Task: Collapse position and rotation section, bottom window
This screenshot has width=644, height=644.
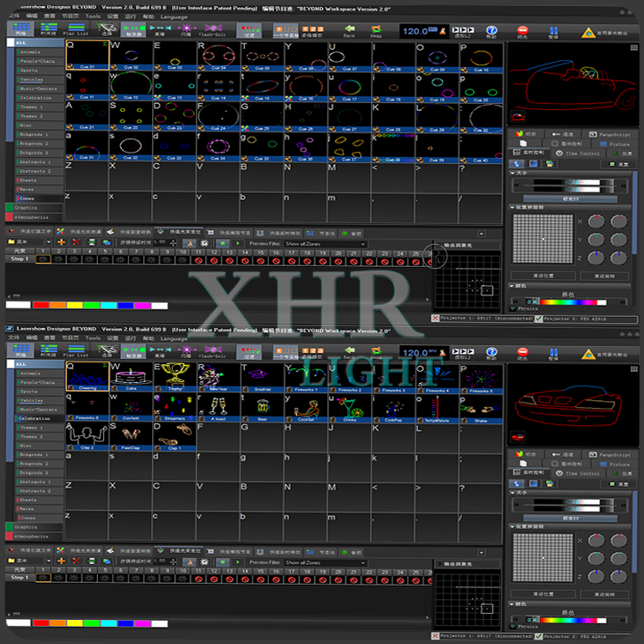Action: pyautogui.click(x=512, y=526)
